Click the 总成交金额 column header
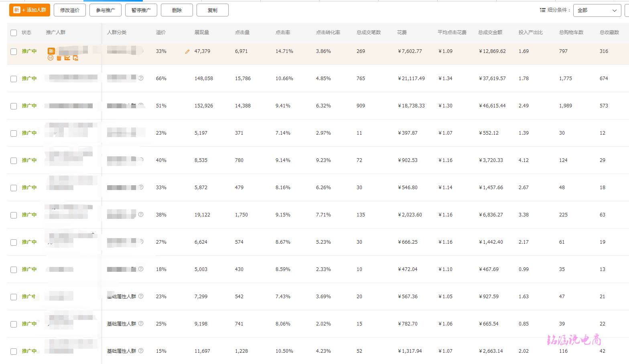Viewport: 629px width, 364px height. click(x=490, y=32)
